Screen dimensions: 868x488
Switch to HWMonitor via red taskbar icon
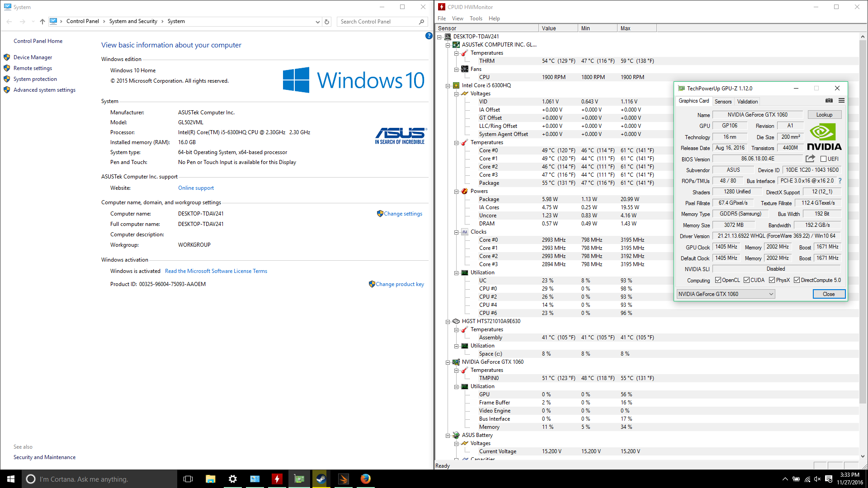pos(277,479)
